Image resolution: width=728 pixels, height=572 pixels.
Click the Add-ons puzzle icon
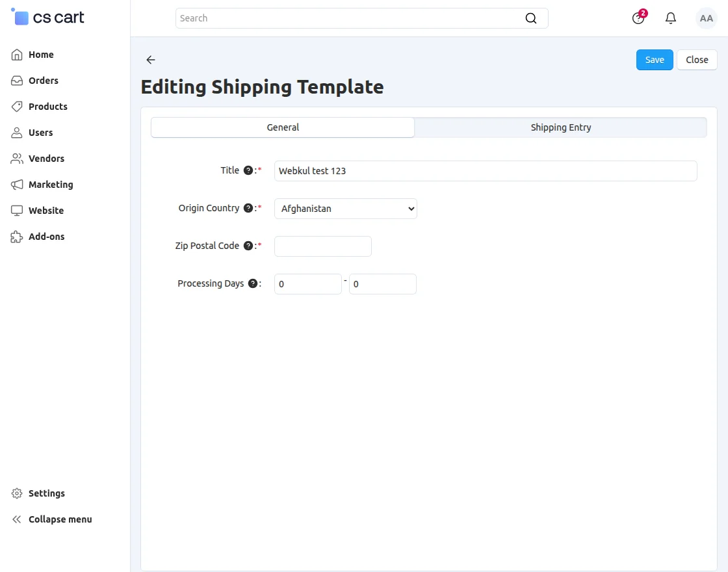(x=17, y=237)
